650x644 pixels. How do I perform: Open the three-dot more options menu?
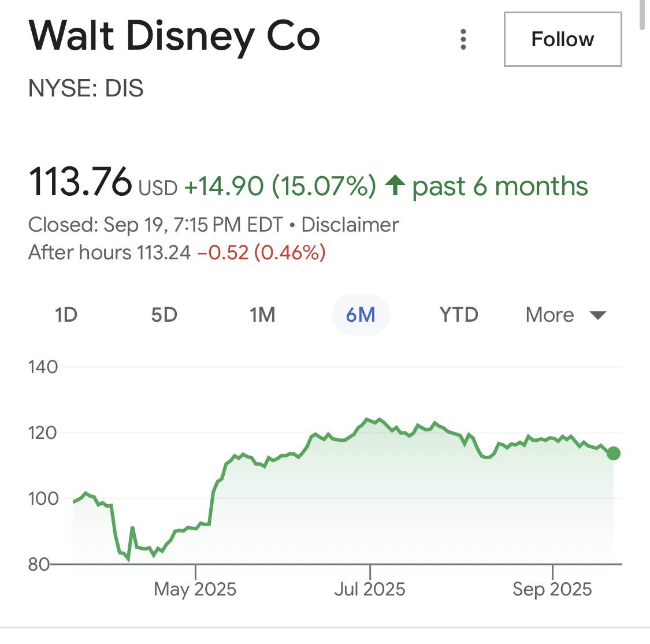[463, 39]
